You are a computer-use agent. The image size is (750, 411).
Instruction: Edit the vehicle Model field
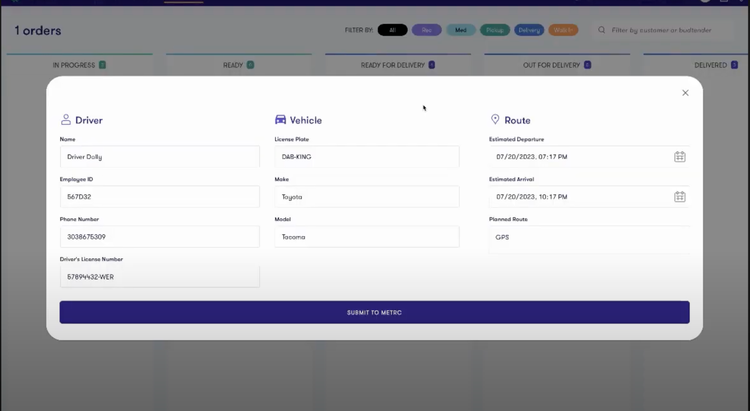(x=366, y=237)
